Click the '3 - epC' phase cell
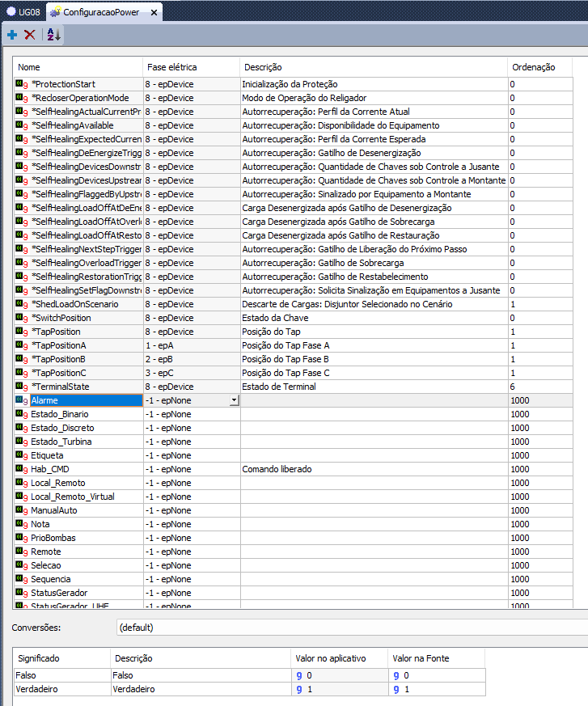 pyautogui.click(x=192, y=373)
